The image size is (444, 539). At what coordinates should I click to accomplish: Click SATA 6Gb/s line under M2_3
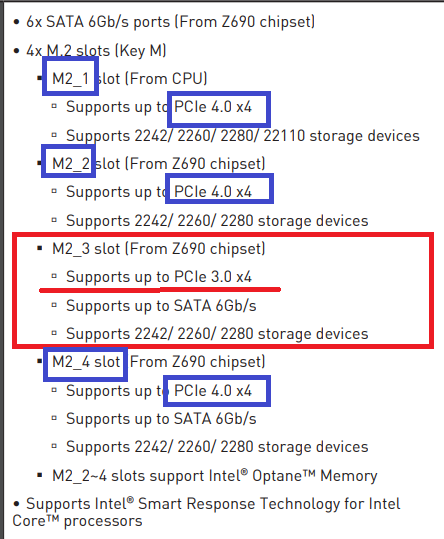click(x=161, y=306)
